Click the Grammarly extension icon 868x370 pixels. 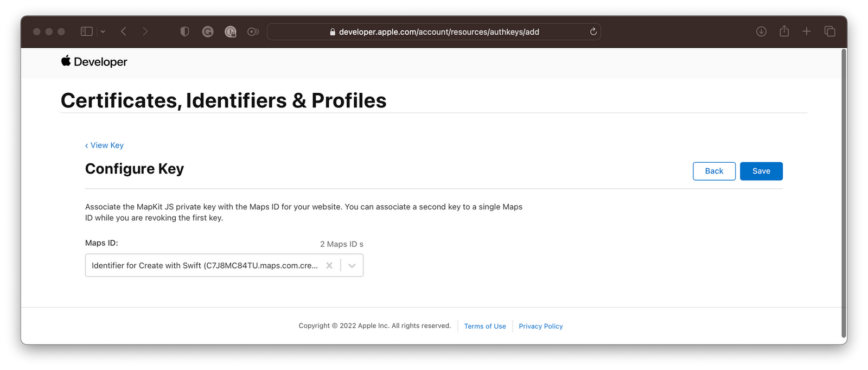click(208, 31)
